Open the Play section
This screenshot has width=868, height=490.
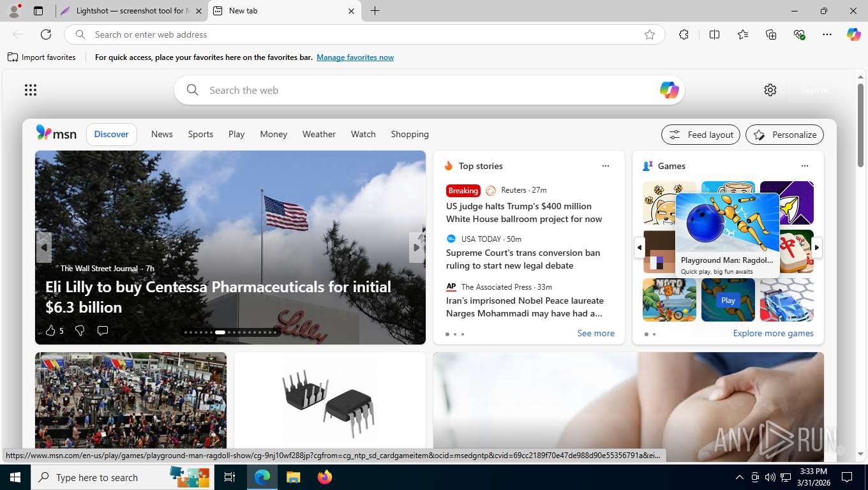point(237,134)
